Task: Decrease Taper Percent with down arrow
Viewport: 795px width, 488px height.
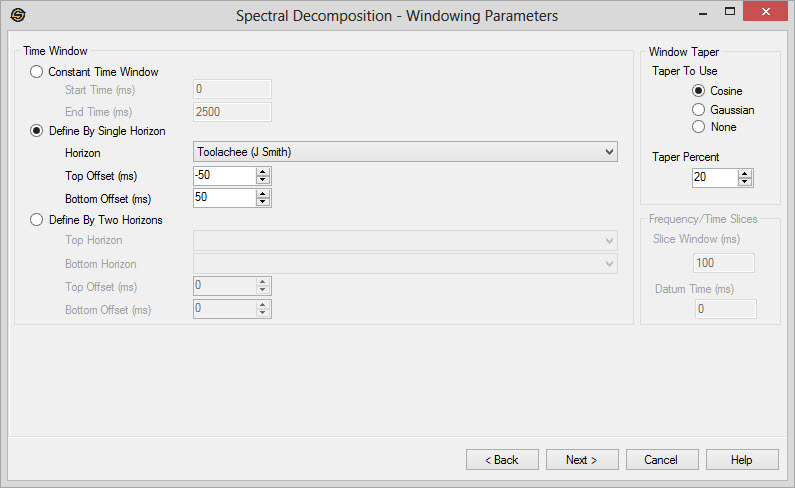Action: point(745,182)
